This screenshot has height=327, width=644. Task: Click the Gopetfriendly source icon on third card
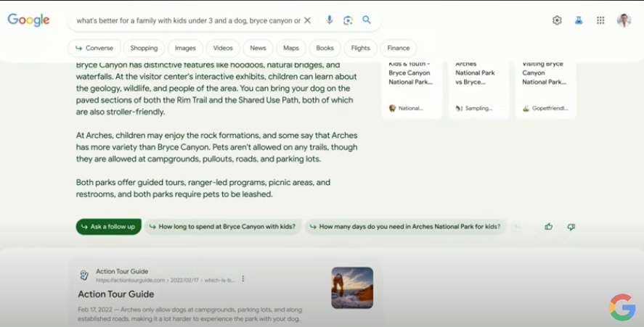526,108
